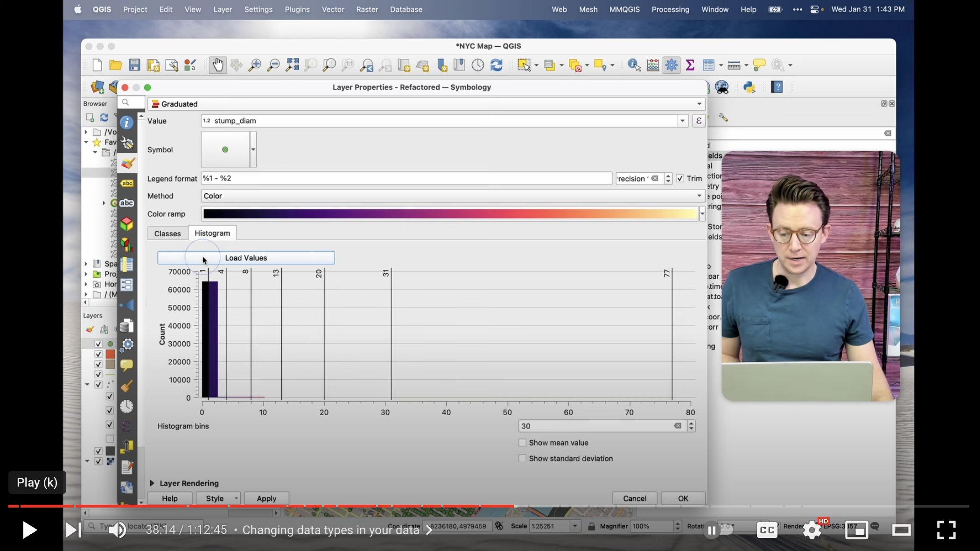Save the project using the floppy disk icon
The image size is (980, 551).
[x=134, y=65]
